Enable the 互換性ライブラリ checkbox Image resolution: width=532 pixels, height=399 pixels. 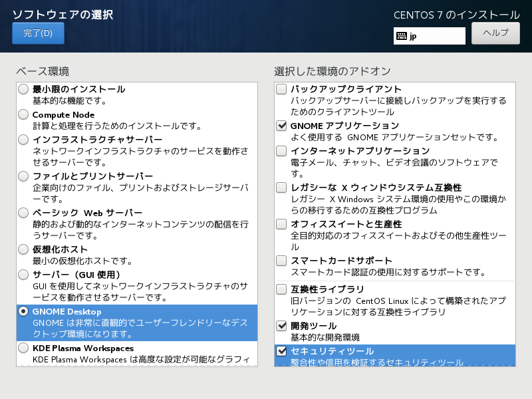(281, 289)
